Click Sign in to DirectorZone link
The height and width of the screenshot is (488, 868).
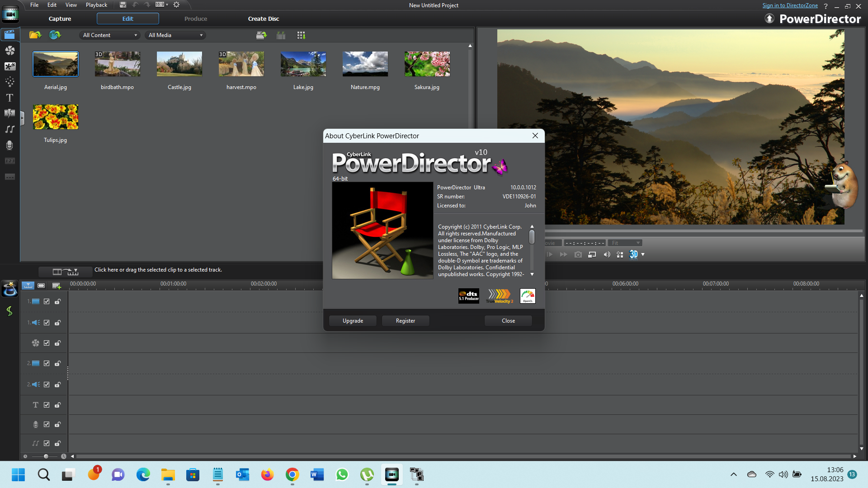[790, 5]
